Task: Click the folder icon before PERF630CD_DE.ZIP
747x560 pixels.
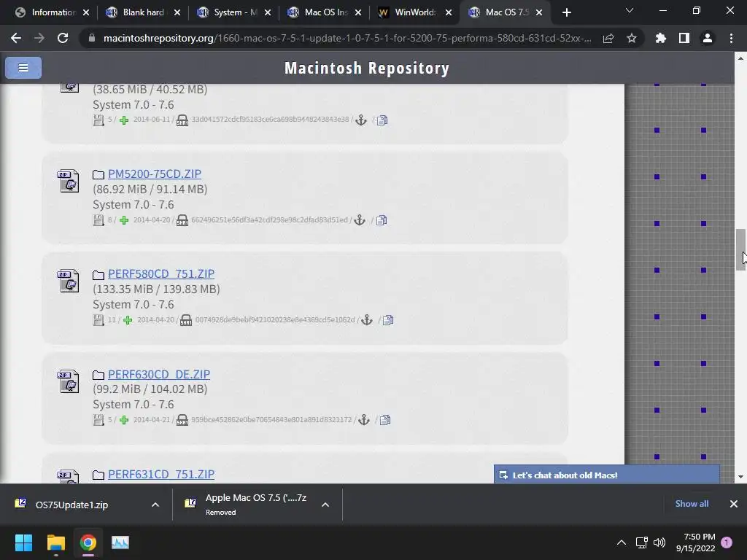Action: pyautogui.click(x=98, y=376)
